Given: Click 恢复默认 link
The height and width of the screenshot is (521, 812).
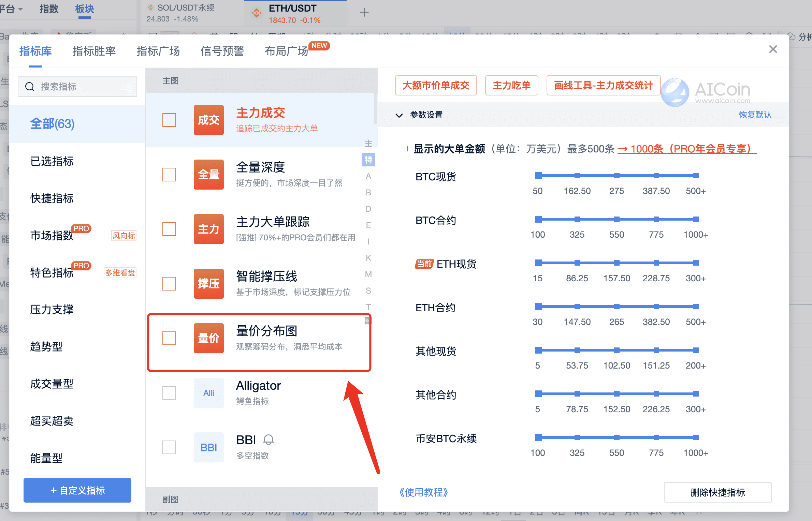Looking at the screenshot, I should 755,115.
